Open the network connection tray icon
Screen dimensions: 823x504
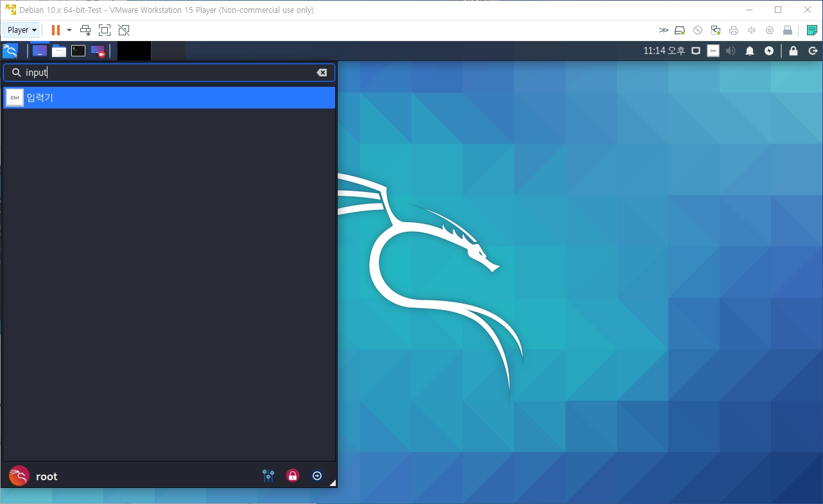[x=696, y=51]
